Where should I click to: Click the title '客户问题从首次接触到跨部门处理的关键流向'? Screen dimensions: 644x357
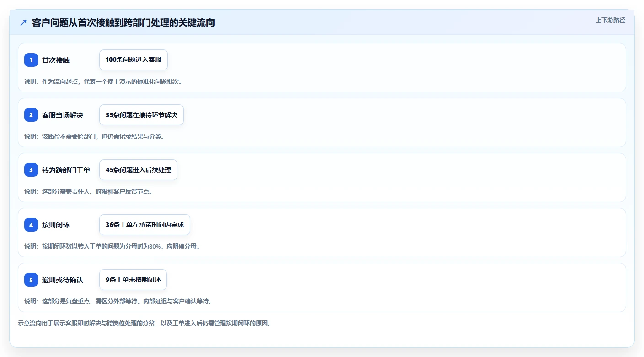123,22
